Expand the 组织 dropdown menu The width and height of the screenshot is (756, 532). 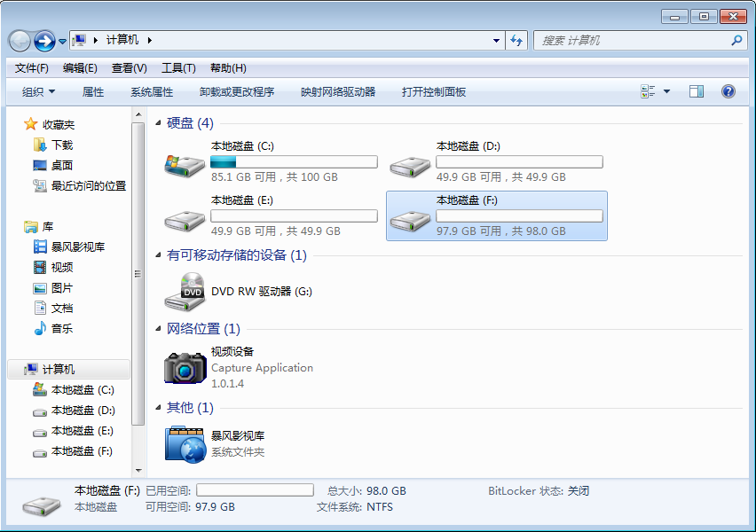(x=38, y=91)
